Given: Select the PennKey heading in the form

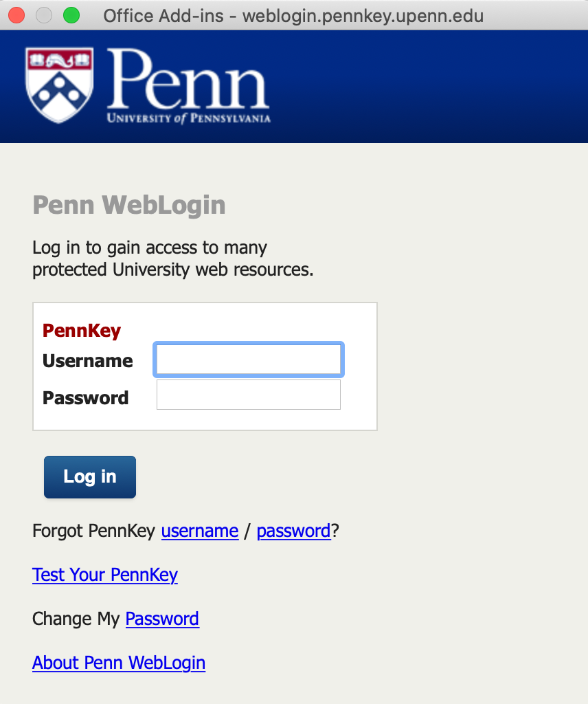Looking at the screenshot, I should pyautogui.click(x=81, y=330).
